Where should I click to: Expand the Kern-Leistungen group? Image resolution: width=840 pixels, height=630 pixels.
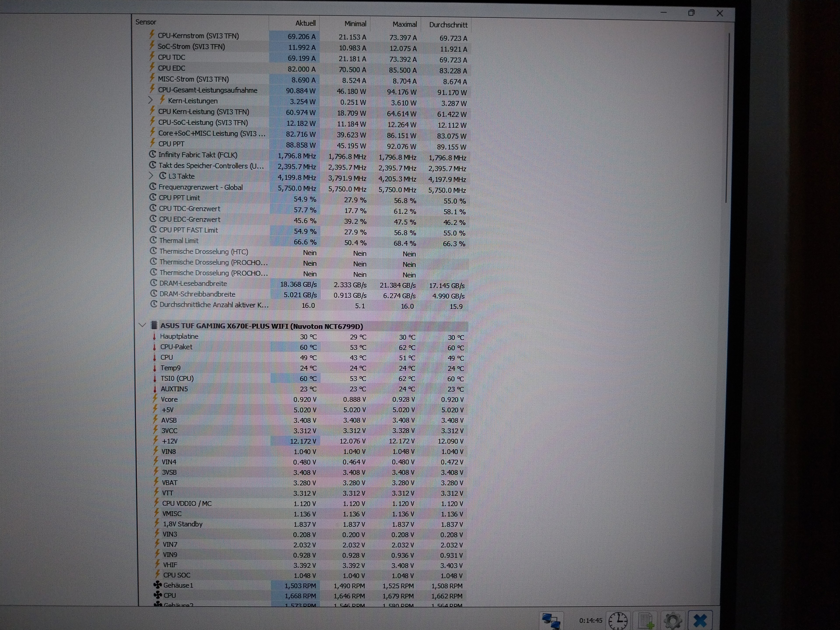(150, 100)
